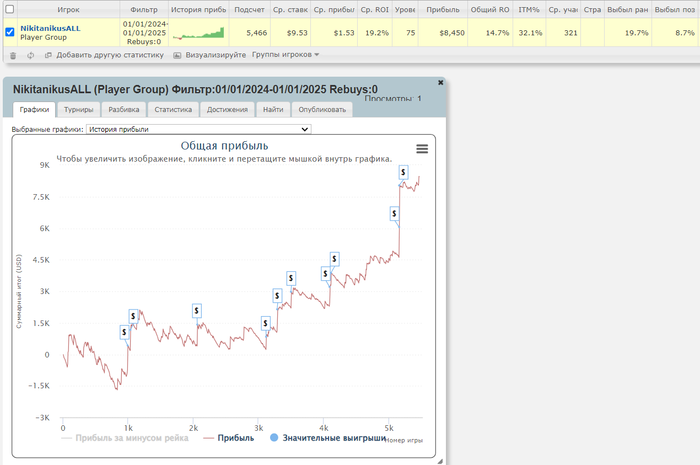Click the refresh arrows icon in the toolbar

click(x=30, y=55)
